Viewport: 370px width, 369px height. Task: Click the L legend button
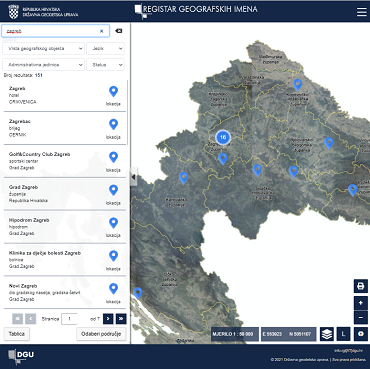pyautogui.click(x=343, y=334)
